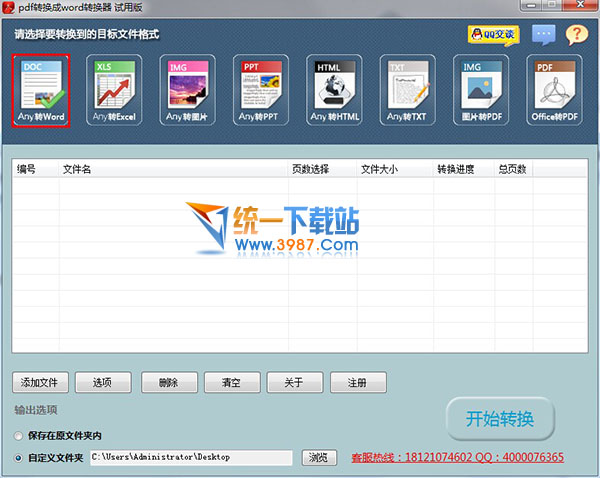Start conversion with 开始转换 button

500,418
